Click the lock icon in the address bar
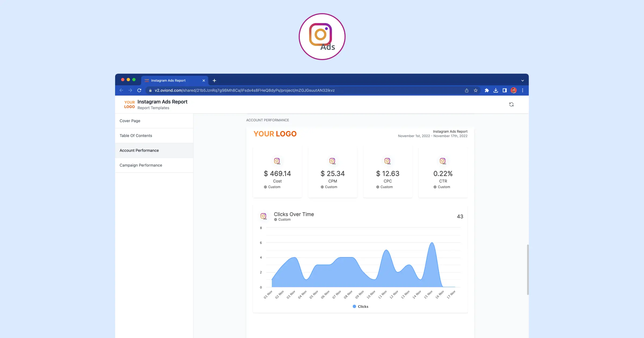The image size is (644, 338). point(150,90)
